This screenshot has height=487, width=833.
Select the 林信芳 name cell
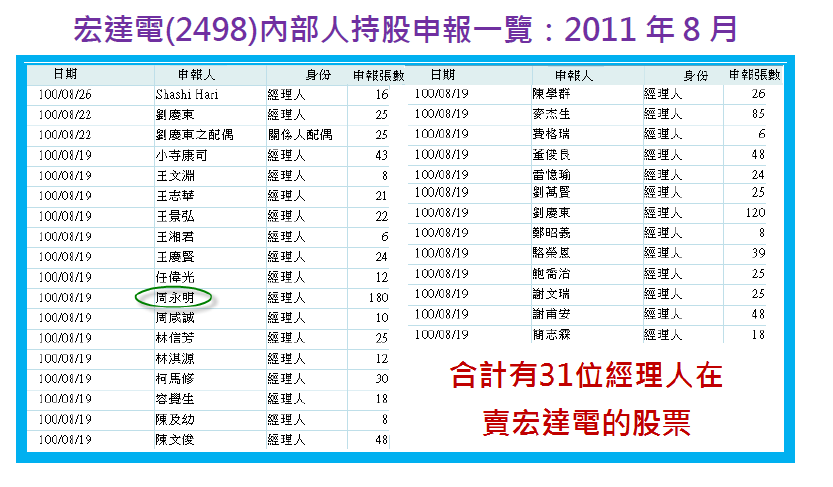(175, 338)
